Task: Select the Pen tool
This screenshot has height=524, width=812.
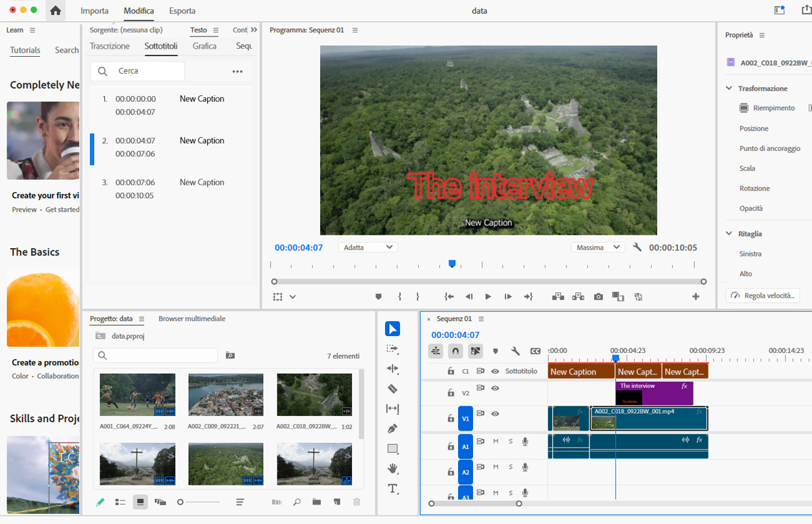Action: click(x=392, y=429)
